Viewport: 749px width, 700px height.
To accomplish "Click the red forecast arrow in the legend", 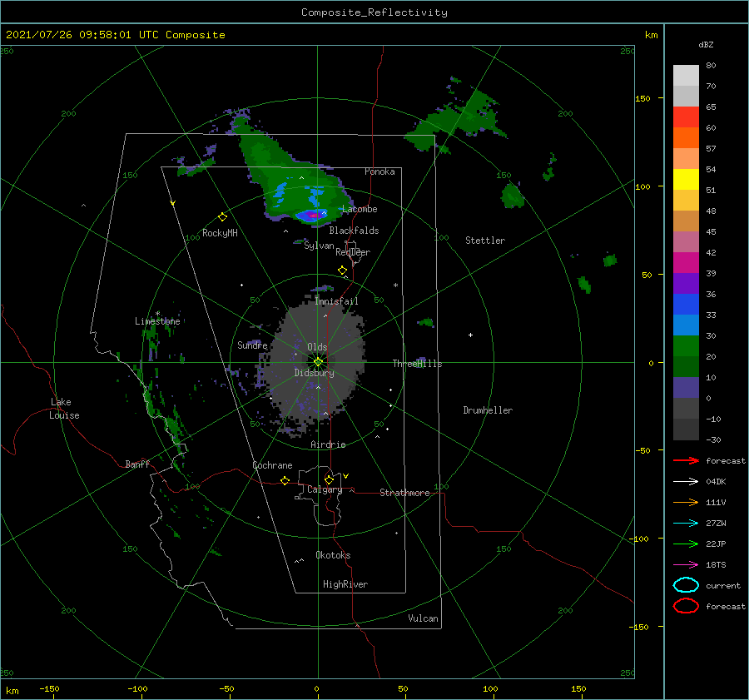I will [x=686, y=460].
